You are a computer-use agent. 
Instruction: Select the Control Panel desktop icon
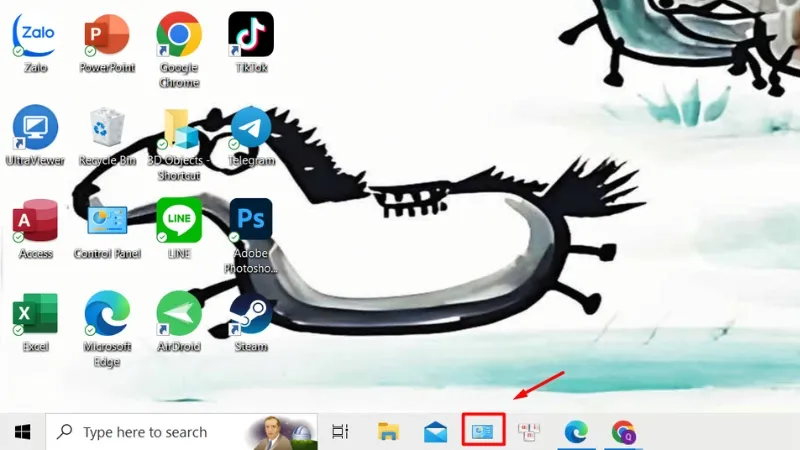pos(107,221)
